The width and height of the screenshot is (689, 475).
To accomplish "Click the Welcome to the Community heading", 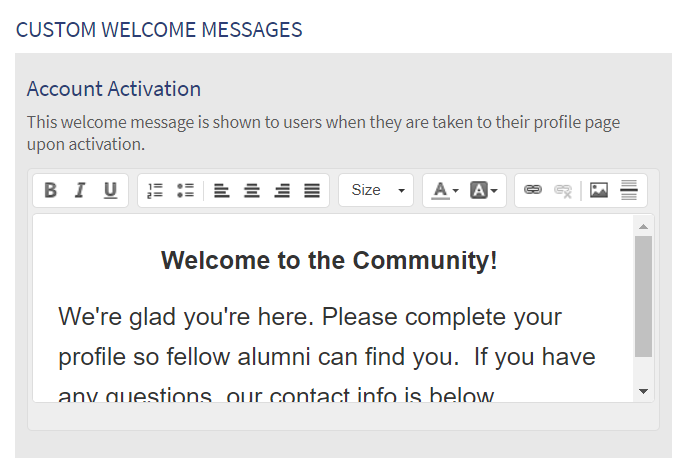I will [x=329, y=261].
